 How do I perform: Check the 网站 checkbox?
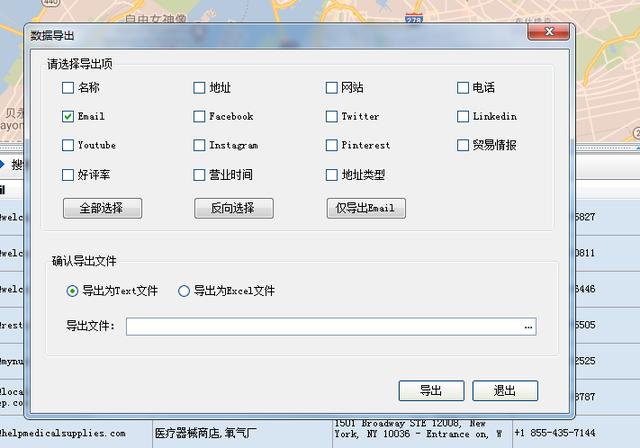pos(331,88)
